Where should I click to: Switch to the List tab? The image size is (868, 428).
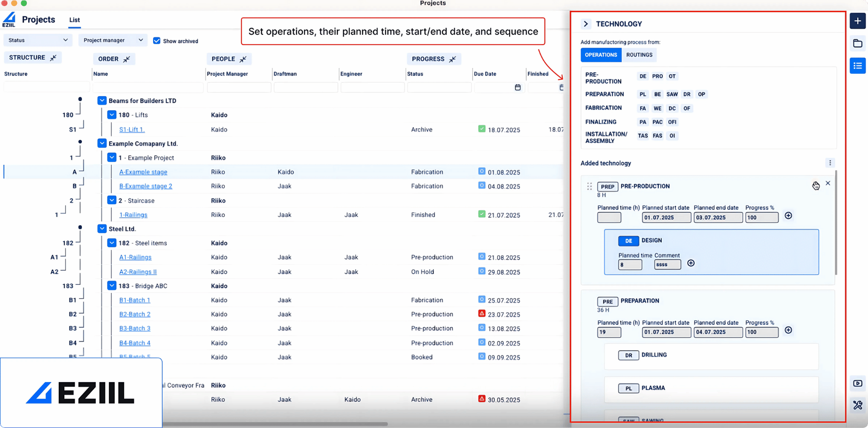(x=75, y=20)
